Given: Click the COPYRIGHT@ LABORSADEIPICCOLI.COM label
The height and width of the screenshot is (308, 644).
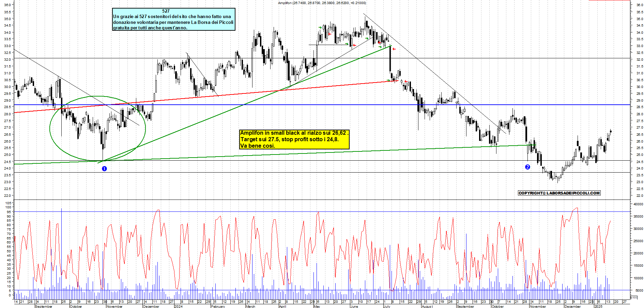Looking at the screenshot, I should [559, 193].
